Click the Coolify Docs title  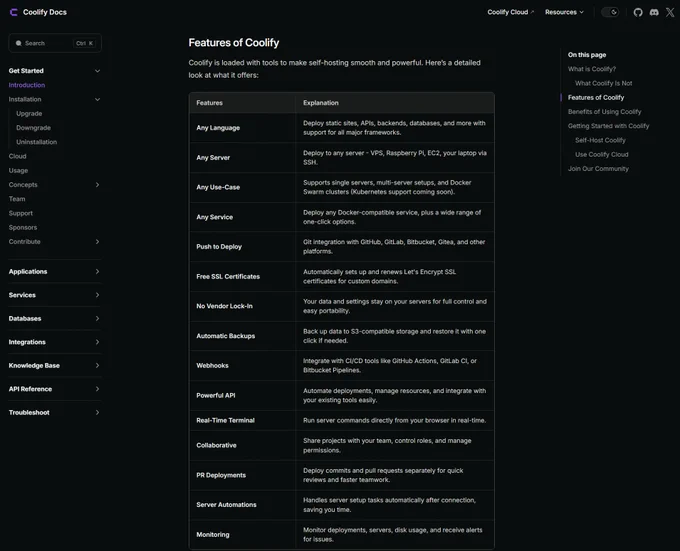[45, 12]
